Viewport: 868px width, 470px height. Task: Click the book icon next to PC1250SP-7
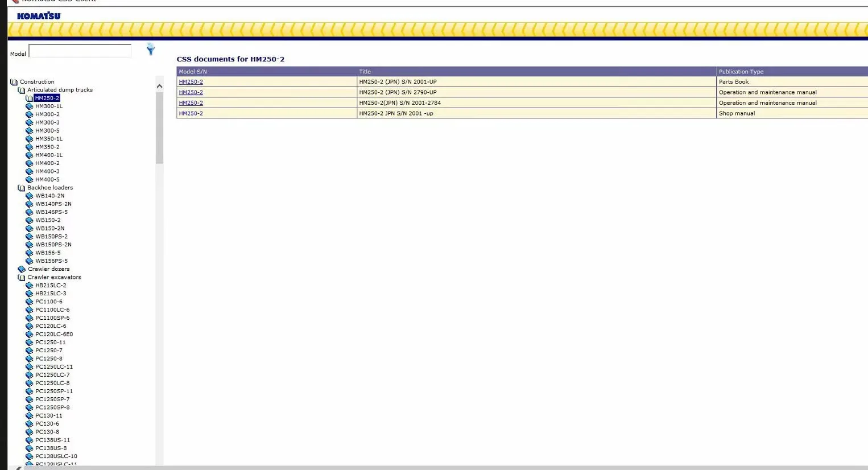(x=30, y=399)
